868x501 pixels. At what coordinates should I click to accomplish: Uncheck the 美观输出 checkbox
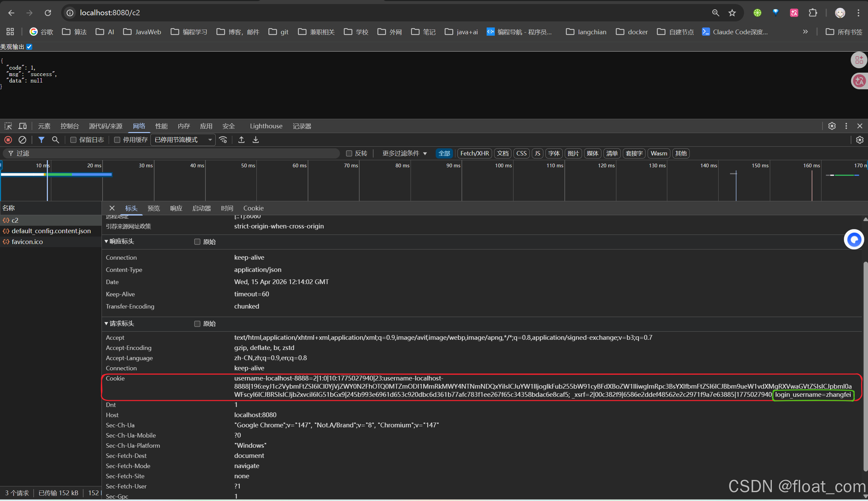[29, 47]
